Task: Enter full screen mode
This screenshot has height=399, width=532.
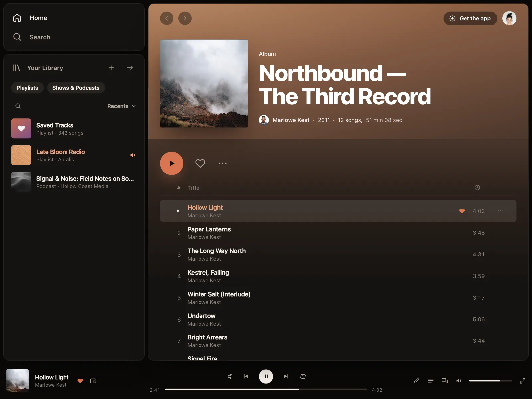Action: (x=523, y=381)
